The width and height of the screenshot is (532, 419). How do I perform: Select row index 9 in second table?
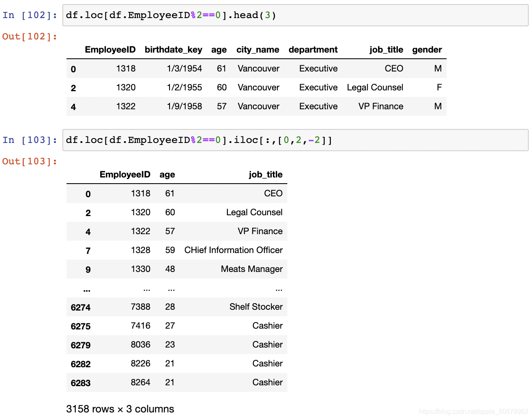88,270
